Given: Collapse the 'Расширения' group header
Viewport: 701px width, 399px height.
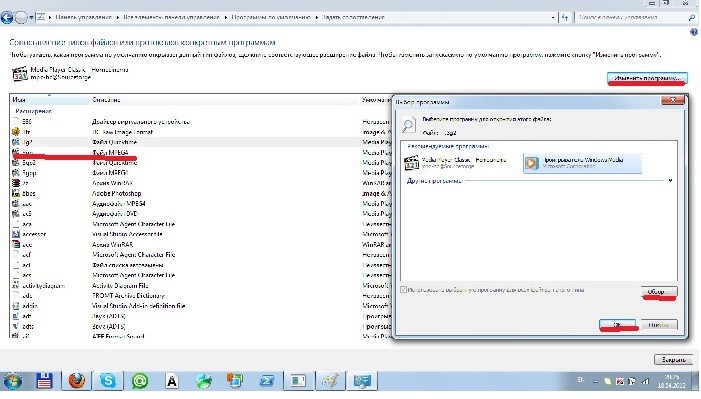Looking at the screenshot, I should [34, 111].
